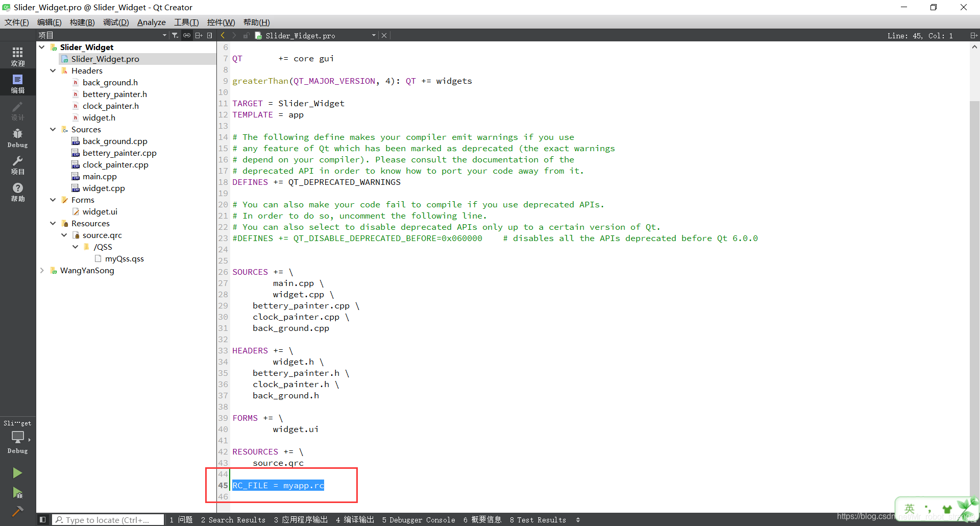980x526 pixels.
Task: Click IME English (英) language indicator
Action: click(x=910, y=509)
